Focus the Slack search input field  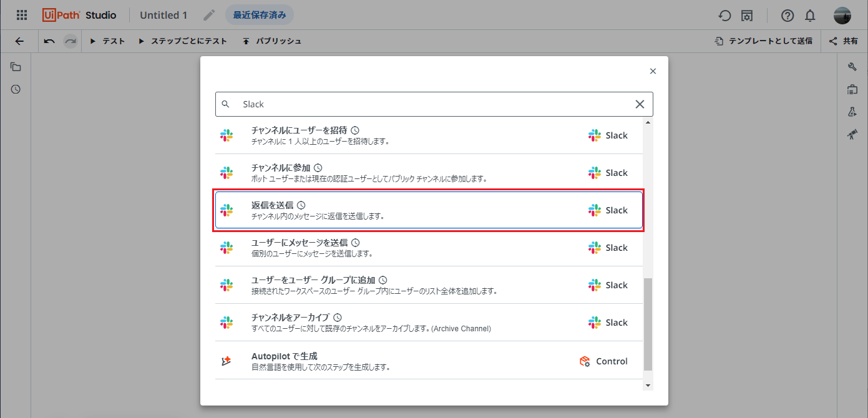434,104
